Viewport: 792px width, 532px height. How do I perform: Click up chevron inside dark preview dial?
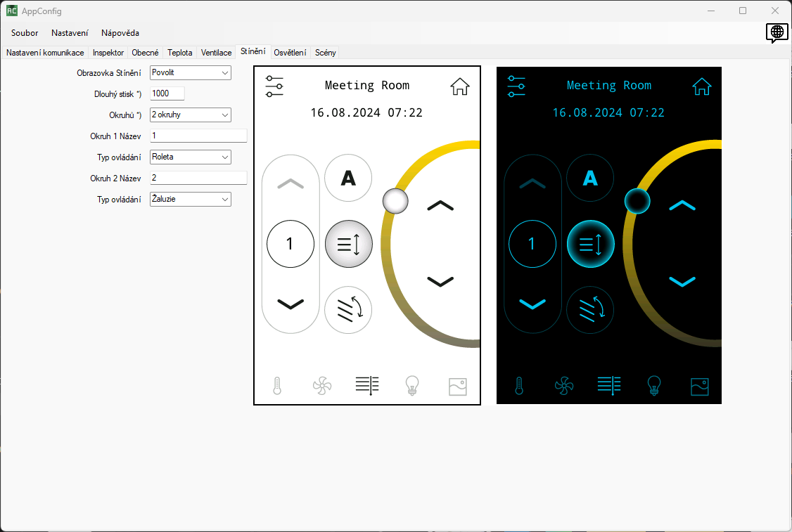[x=682, y=205]
